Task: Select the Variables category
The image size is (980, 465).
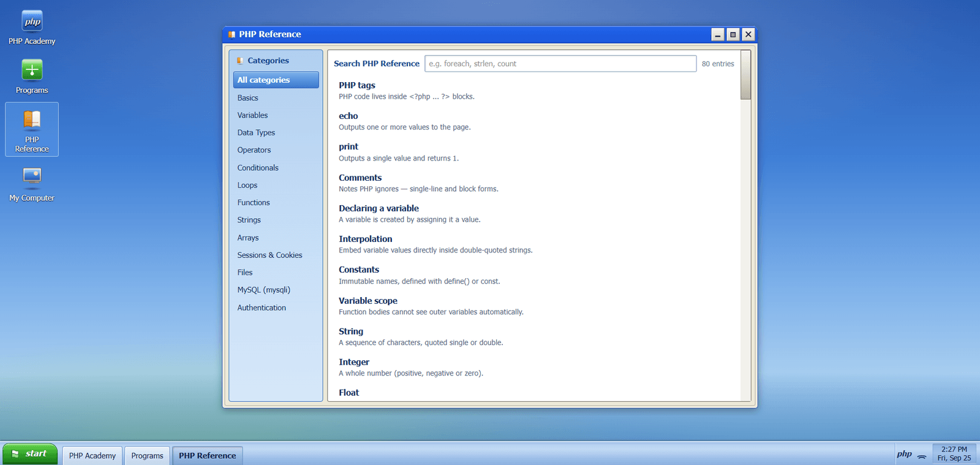Action: (276, 115)
